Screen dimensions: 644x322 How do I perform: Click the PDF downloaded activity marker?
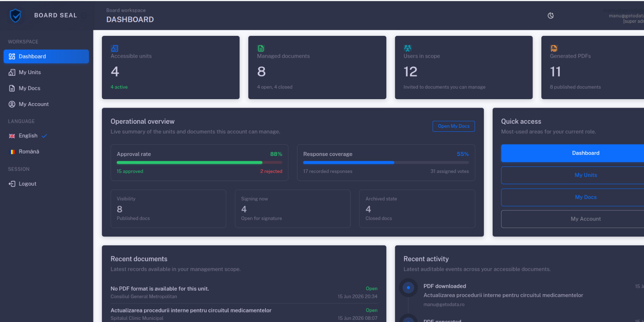pyautogui.click(x=408, y=288)
